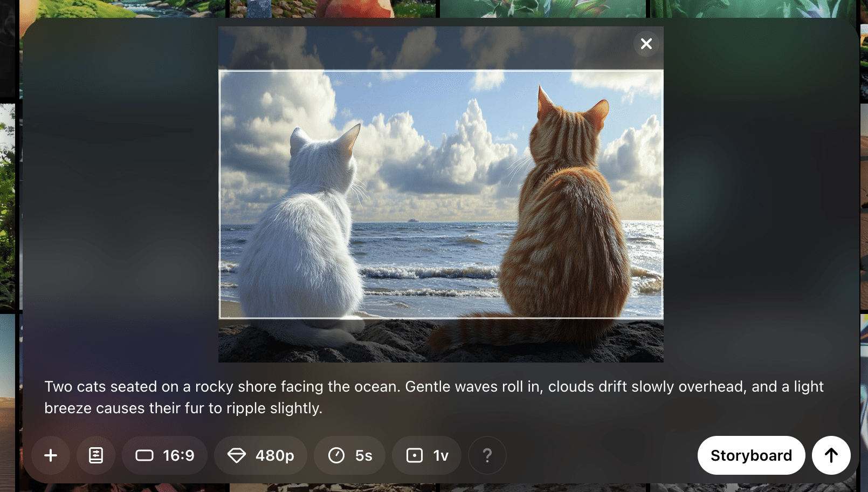The height and width of the screenshot is (492, 868).
Task: Open the 16:9 aspect ratio selector
Action: click(x=165, y=455)
